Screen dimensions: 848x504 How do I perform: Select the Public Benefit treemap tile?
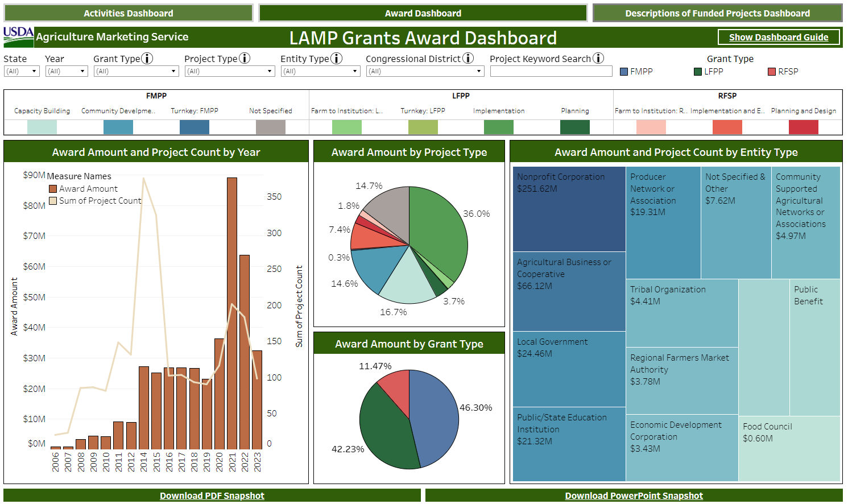pos(815,347)
